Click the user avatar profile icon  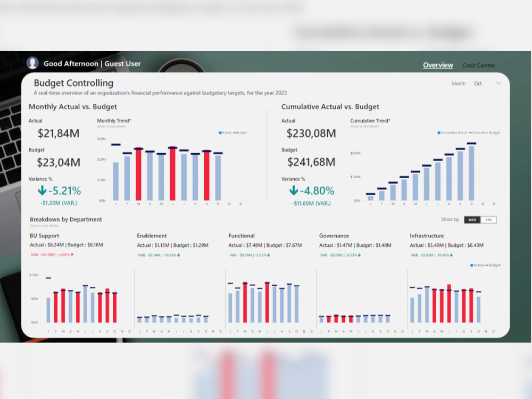tap(32, 63)
